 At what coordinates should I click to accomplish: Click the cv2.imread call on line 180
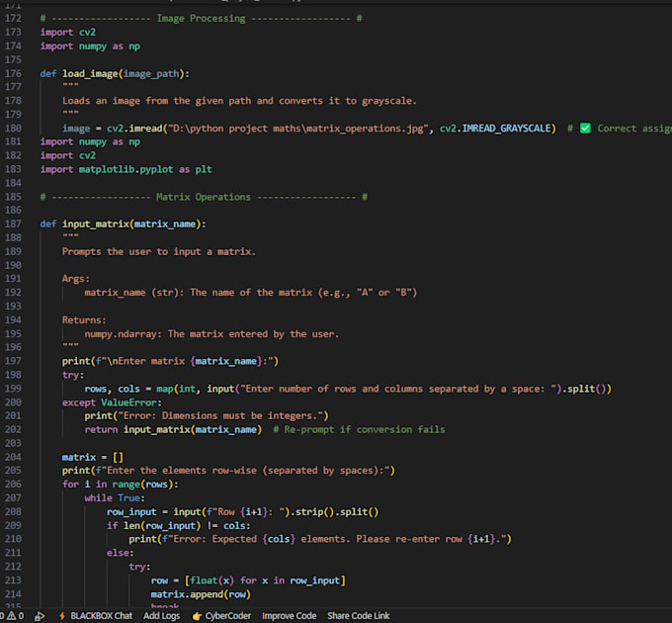pos(134,129)
